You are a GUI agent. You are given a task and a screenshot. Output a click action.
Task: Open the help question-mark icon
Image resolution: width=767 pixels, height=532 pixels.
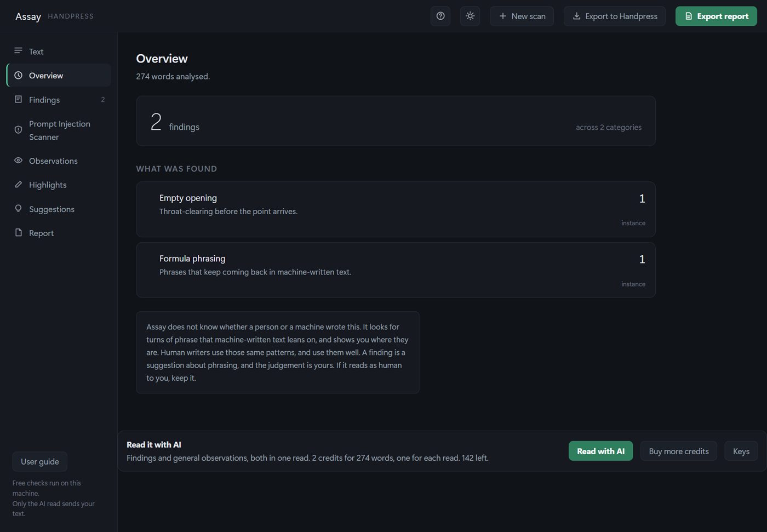point(440,16)
